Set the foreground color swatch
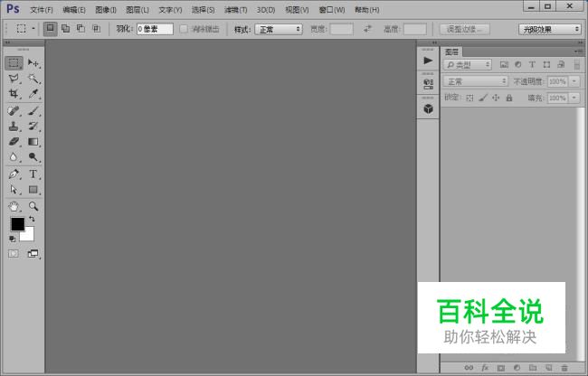 pos(17,224)
